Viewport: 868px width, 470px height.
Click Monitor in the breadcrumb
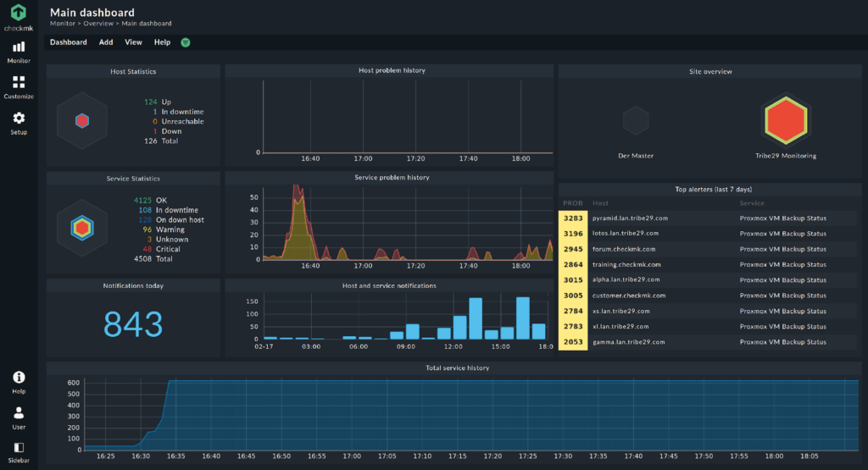pyautogui.click(x=63, y=24)
